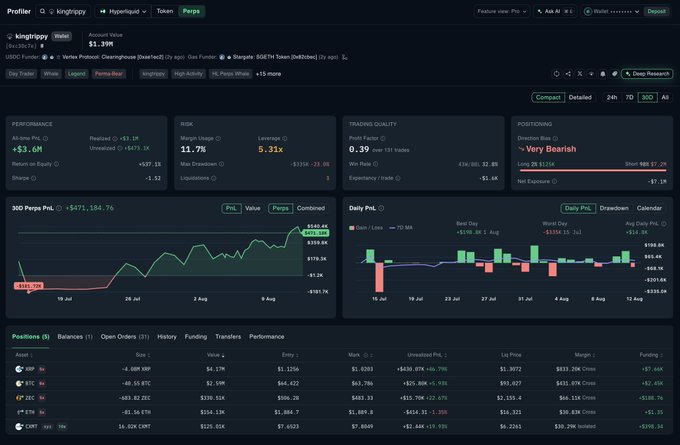This screenshot has height=445, width=680.
Task: Click info icon beside Daily PnL title
Action: point(381,208)
